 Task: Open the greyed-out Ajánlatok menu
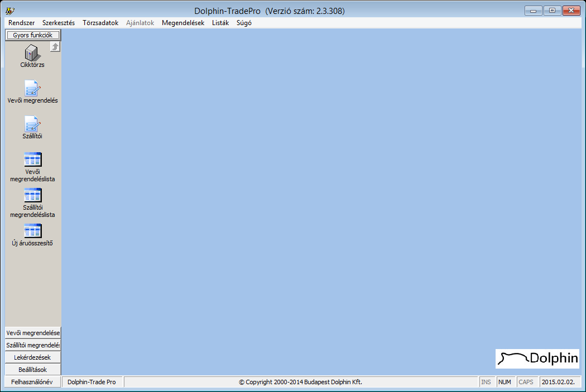click(140, 23)
